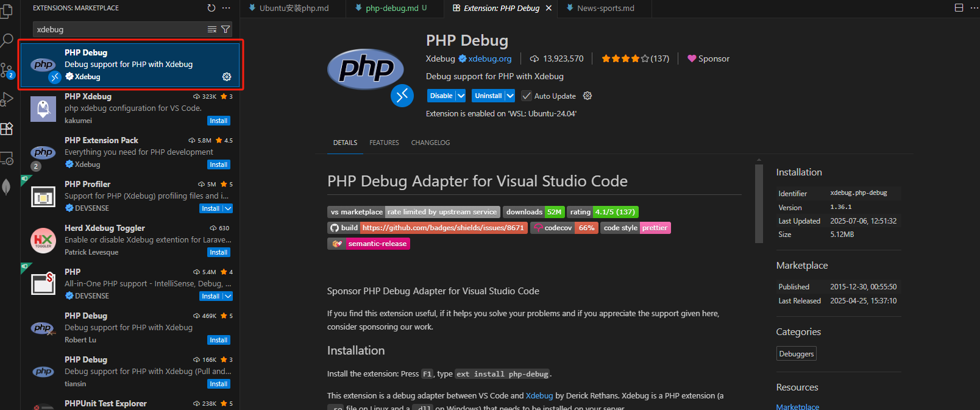Install PHP Debug by Robert Lu
This screenshot has width=980, height=410.
[219, 340]
